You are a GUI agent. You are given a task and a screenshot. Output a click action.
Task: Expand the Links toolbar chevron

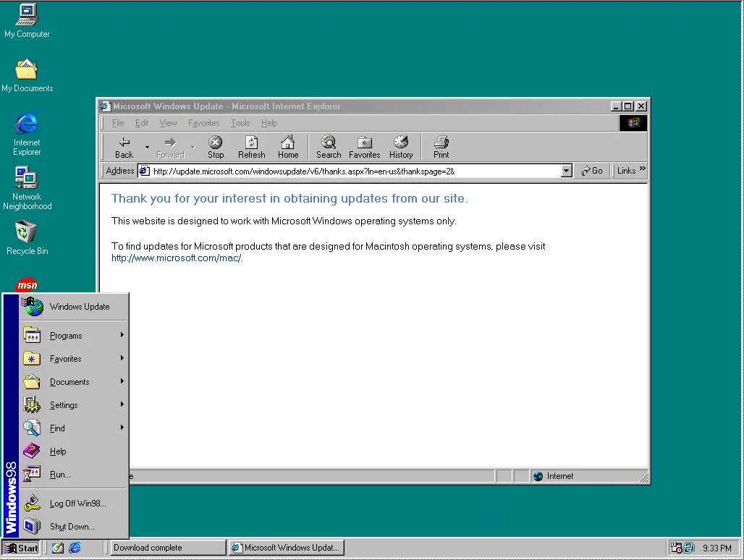tap(643, 169)
